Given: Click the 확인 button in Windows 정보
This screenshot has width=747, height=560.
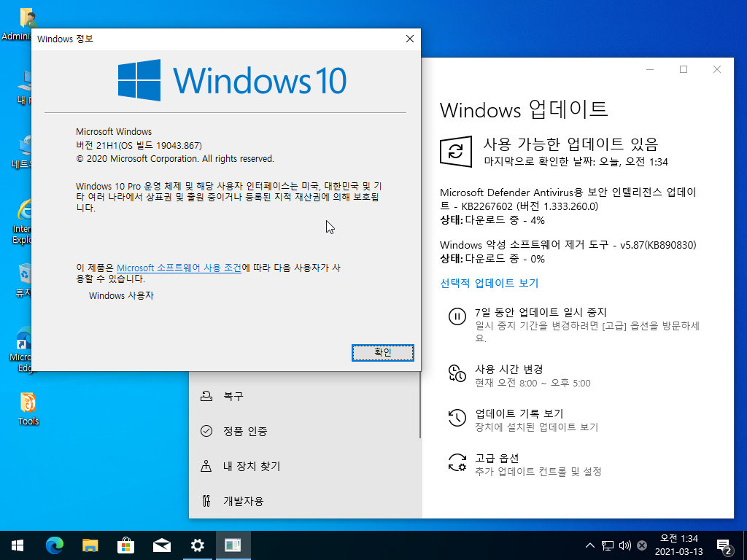Looking at the screenshot, I should tap(382, 352).
